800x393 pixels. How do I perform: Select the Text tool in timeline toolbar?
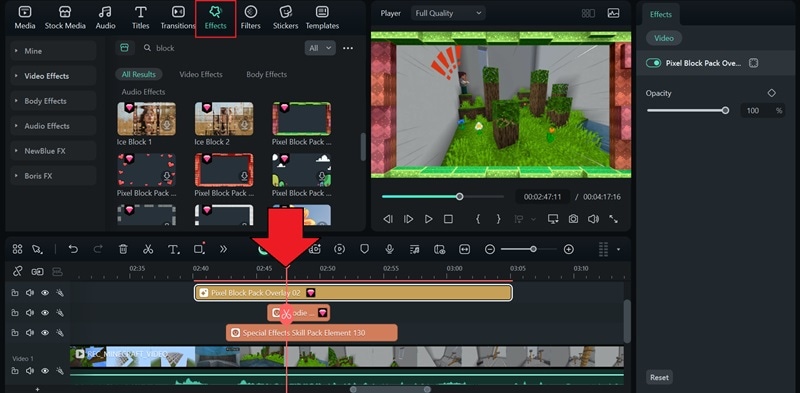point(173,249)
